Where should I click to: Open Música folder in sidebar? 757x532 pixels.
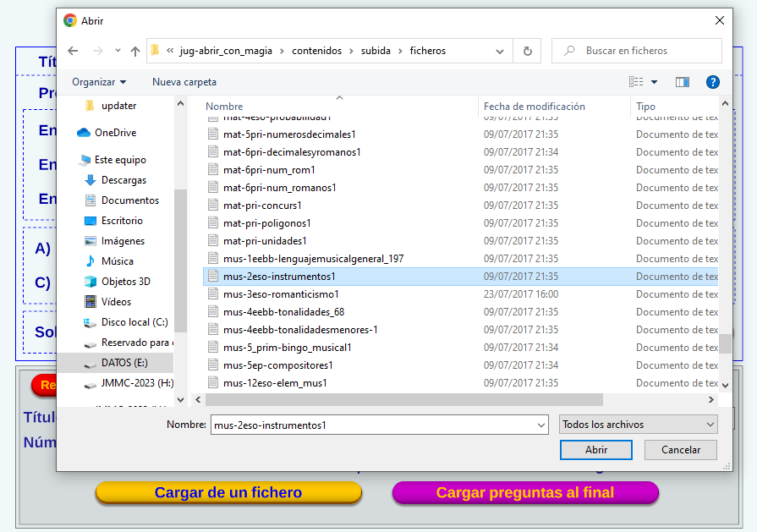[117, 261]
